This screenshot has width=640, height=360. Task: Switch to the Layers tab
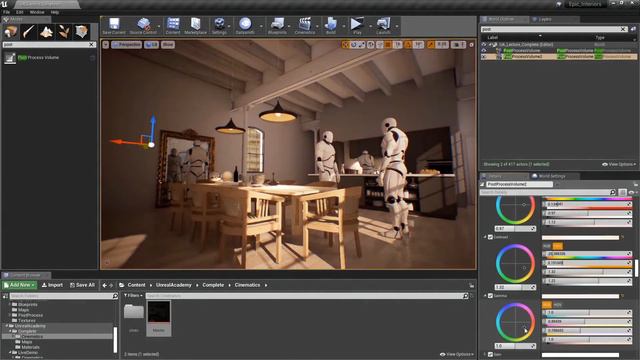coord(545,19)
